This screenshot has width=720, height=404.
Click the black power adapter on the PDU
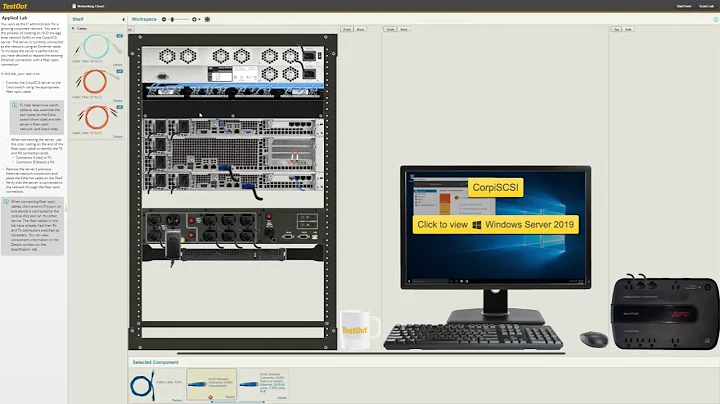pyautogui.click(x=173, y=245)
